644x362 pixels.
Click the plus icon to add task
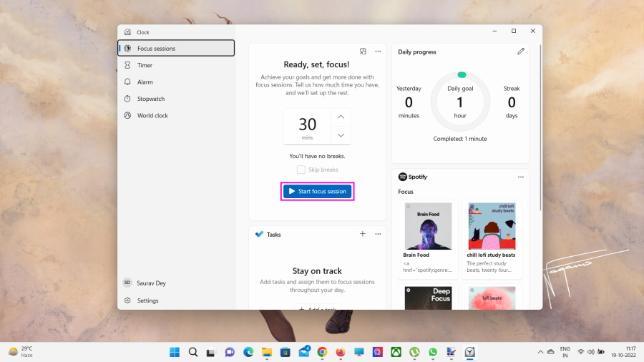[363, 234]
